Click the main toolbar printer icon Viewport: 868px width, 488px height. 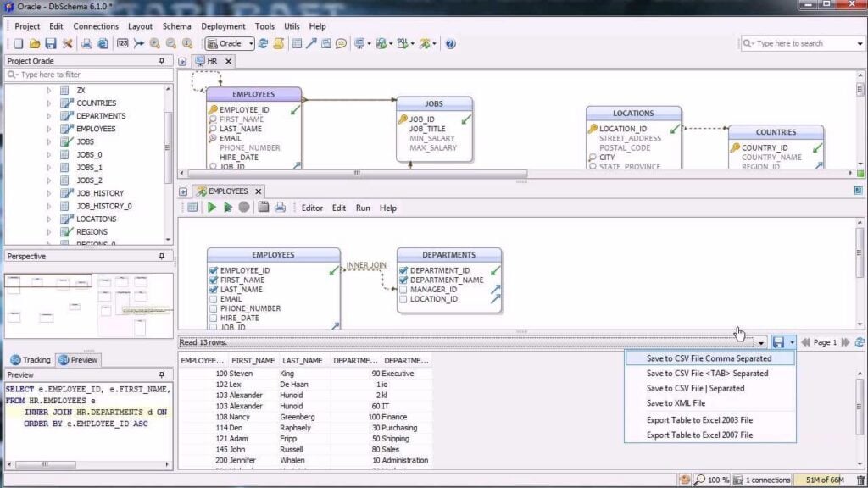(86, 44)
